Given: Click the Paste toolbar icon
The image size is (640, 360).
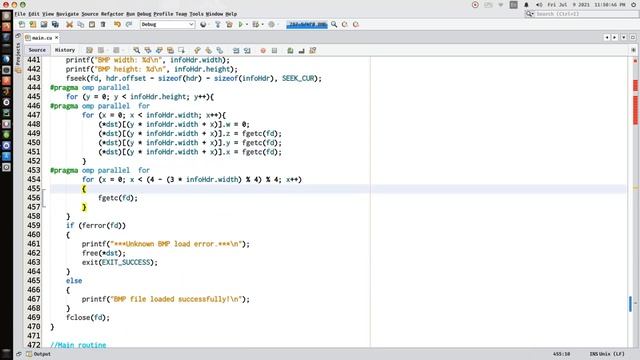Looking at the screenshot, I should (92, 24).
